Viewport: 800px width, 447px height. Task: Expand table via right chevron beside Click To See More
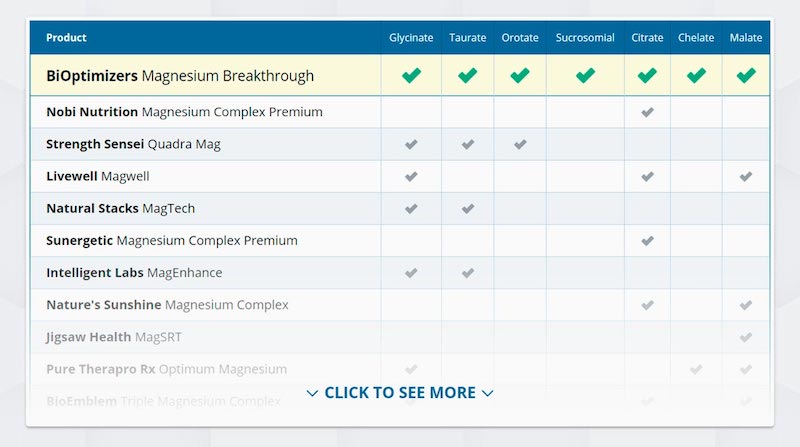click(x=488, y=393)
